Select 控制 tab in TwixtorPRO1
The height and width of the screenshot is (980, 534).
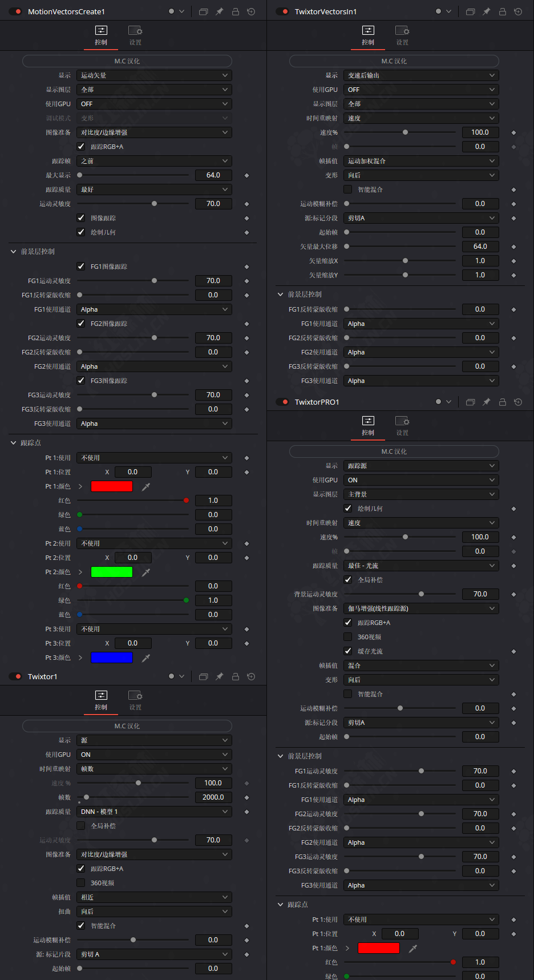[x=368, y=426]
